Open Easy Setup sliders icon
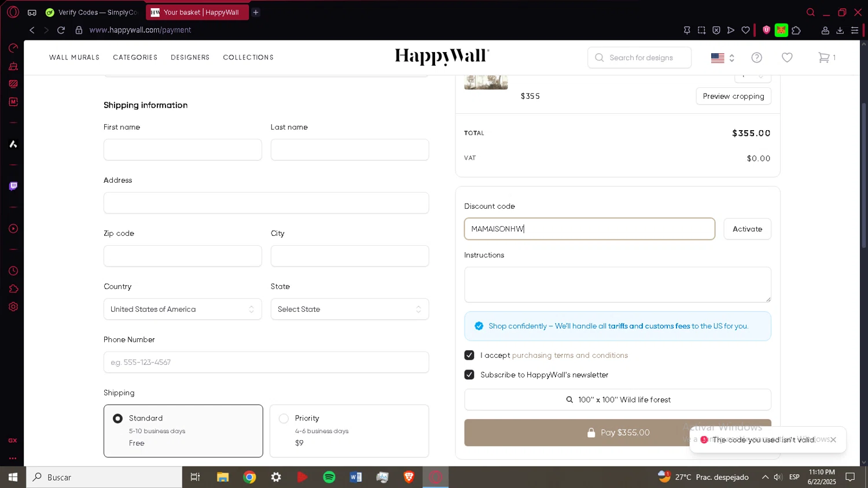868x488 pixels. pos(855,30)
